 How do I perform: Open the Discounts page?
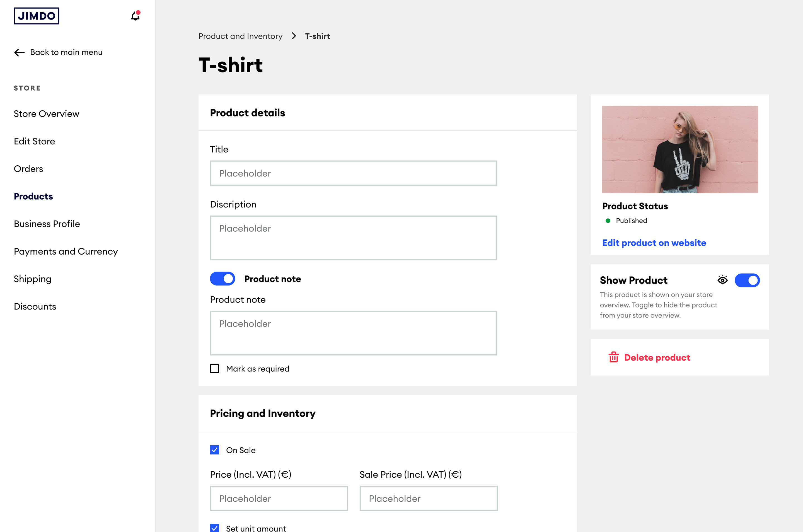pyautogui.click(x=35, y=306)
